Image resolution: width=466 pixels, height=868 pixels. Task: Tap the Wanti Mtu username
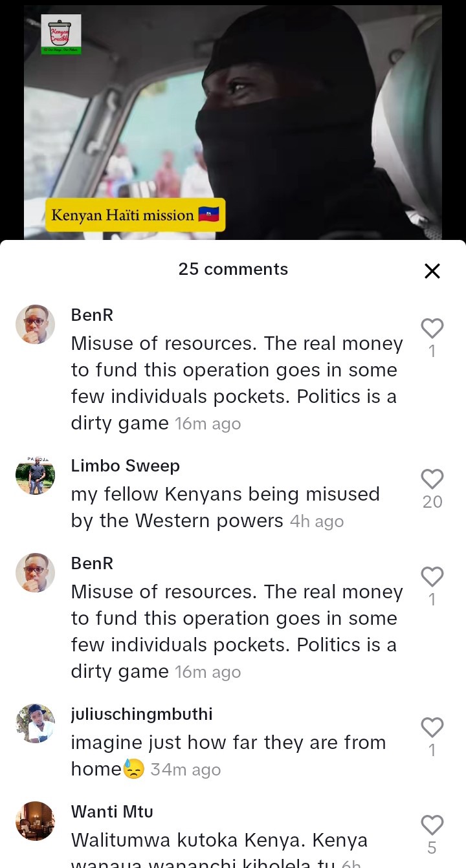[x=112, y=811]
